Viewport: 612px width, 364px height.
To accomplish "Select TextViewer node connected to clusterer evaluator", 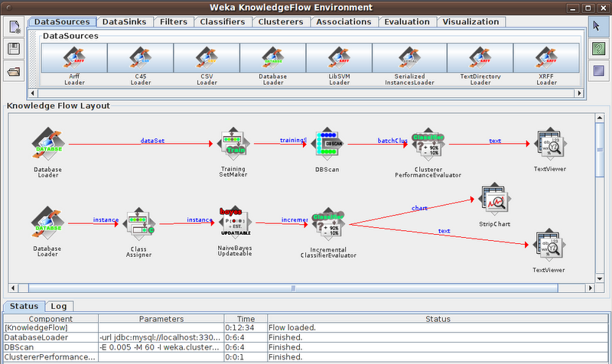I will click(x=549, y=144).
